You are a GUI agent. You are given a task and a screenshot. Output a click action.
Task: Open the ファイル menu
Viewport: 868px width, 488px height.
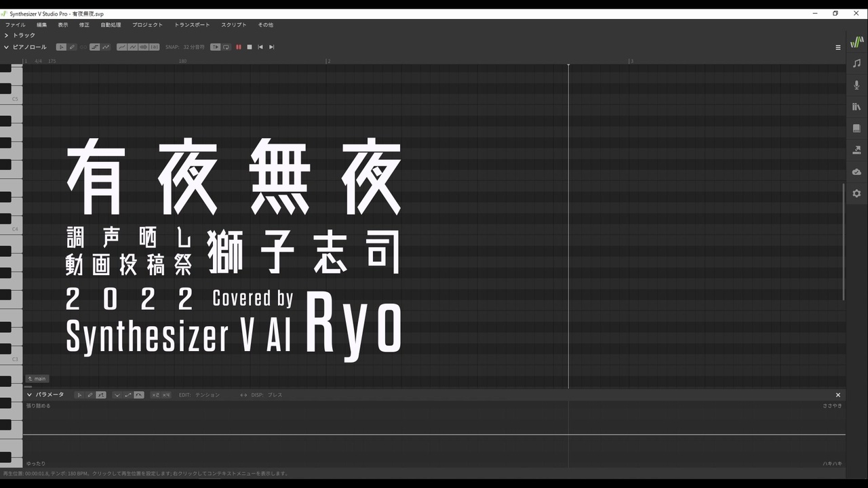pos(16,24)
